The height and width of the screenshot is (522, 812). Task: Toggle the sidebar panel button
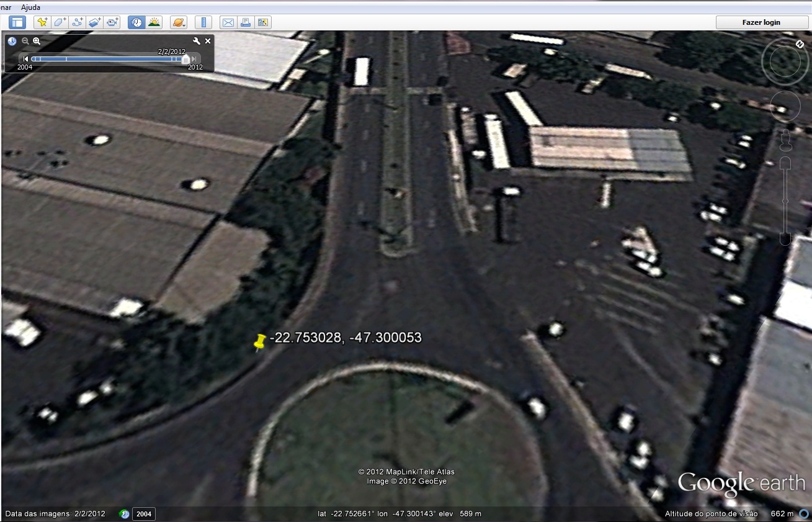[17, 22]
